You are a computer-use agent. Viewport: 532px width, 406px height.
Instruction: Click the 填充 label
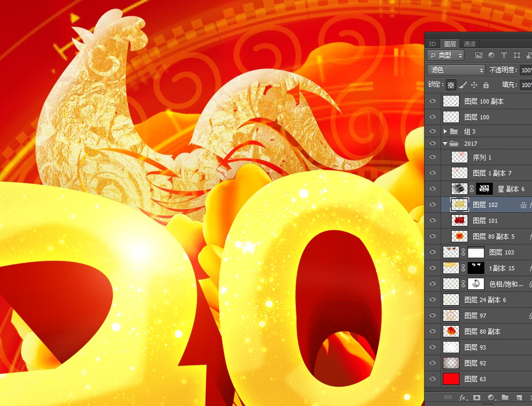pos(510,85)
